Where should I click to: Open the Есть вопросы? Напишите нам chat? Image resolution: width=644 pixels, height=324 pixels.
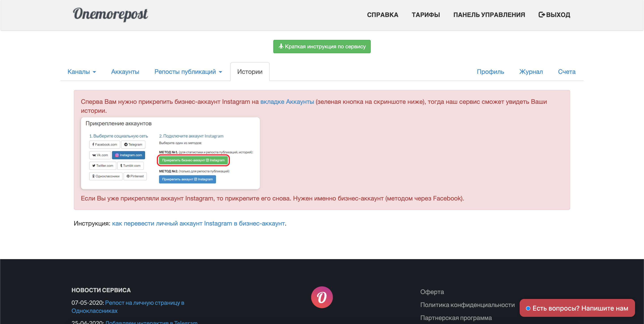(x=577, y=308)
